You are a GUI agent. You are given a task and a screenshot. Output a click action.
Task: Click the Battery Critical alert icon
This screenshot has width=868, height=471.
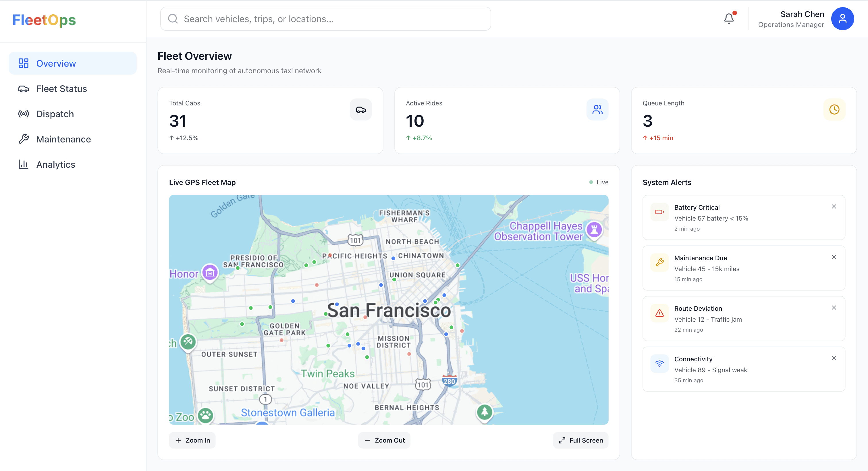[x=659, y=212]
